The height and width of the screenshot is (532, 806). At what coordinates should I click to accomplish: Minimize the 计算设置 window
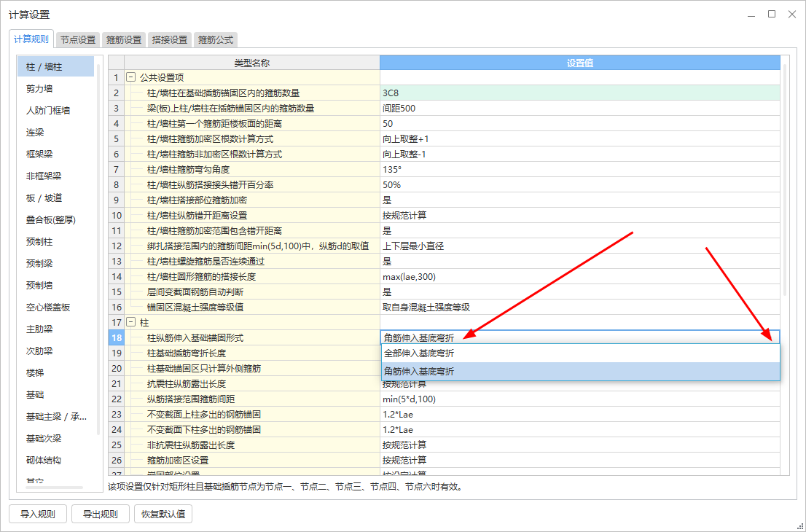pos(751,15)
